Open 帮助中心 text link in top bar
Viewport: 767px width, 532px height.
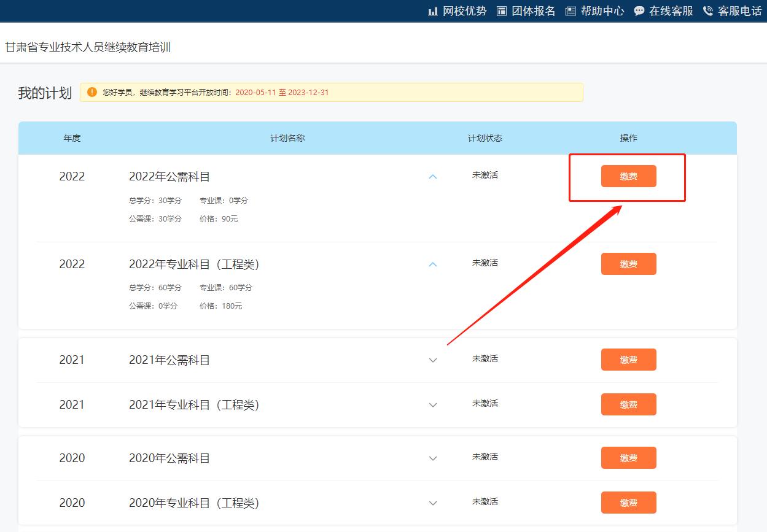pyautogui.click(x=602, y=11)
